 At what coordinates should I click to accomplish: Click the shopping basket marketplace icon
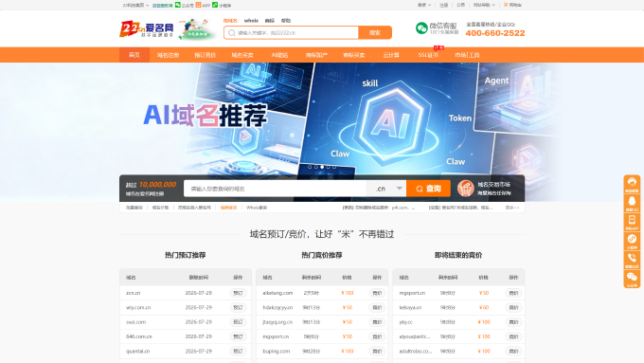coord(465,189)
